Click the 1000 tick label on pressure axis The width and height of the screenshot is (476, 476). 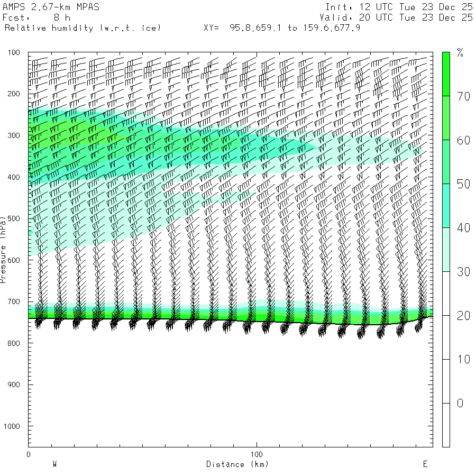pos(12,426)
